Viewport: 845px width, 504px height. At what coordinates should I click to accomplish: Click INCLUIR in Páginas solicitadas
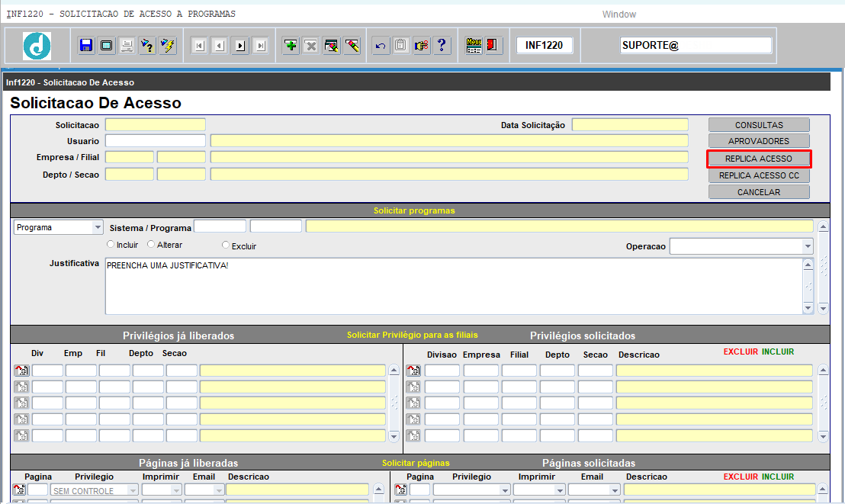(x=778, y=477)
